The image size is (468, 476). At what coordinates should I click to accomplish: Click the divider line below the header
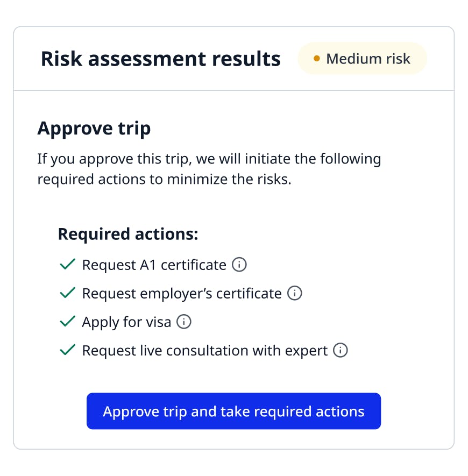coord(233,90)
